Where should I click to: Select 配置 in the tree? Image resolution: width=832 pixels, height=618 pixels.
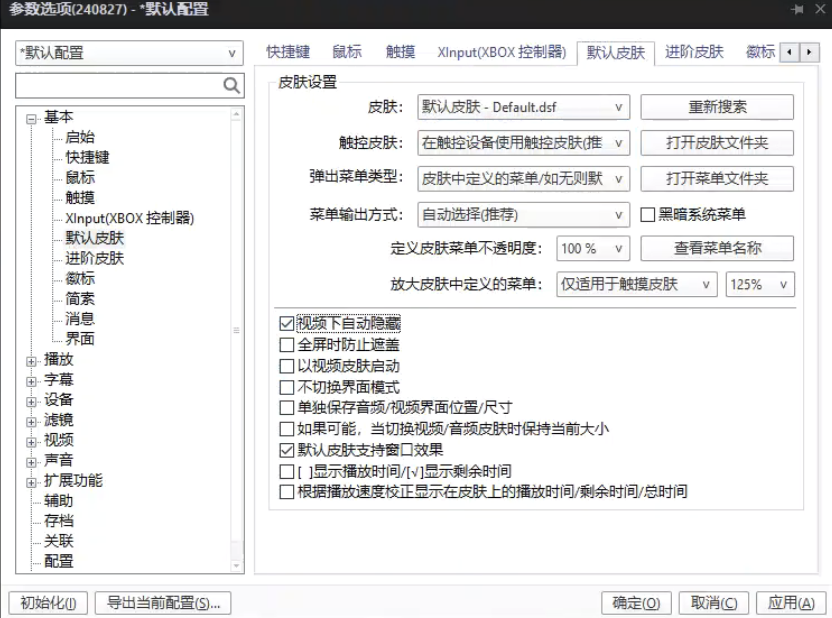(58, 561)
